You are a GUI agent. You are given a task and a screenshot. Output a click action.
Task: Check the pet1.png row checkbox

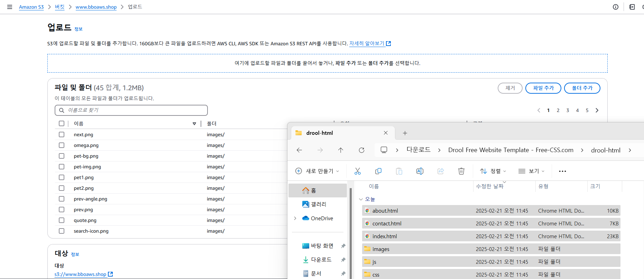point(62,177)
